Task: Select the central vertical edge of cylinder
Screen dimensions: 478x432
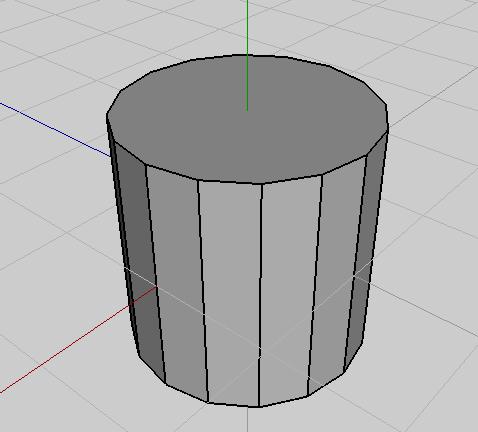Action: point(261,295)
